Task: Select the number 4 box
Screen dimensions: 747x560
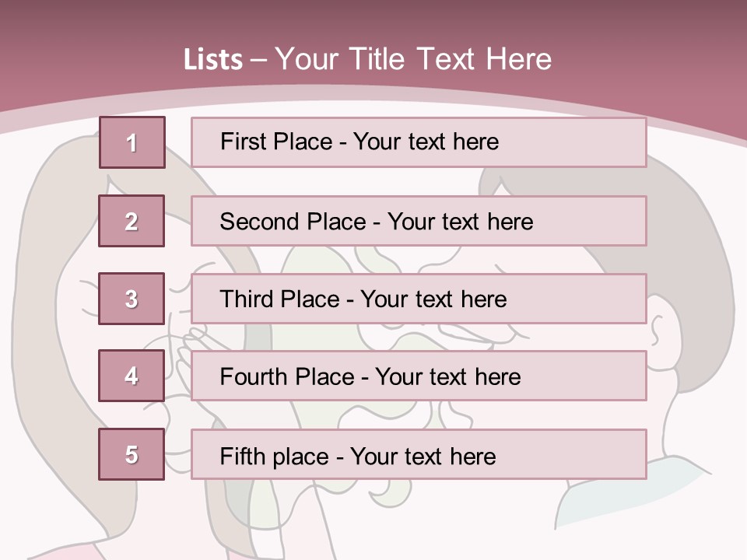Action: pyautogui.click(x=132, y=376)
